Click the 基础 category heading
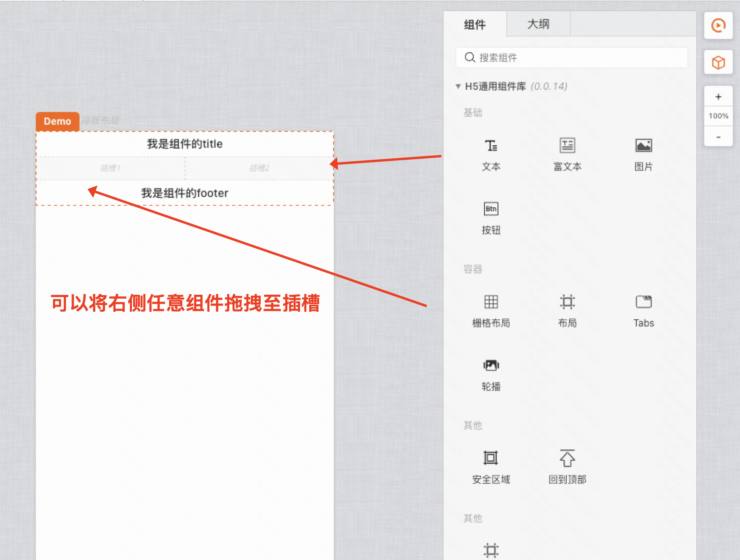Viewport: 740px width, 560px height. (473, 113)
